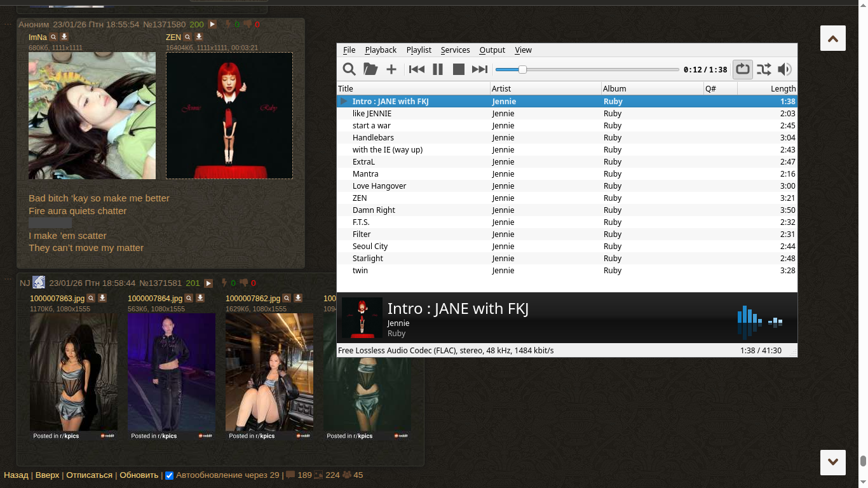868x488 pixels.
Task: Click the Обновить link
Action: (x=139, y=475)
